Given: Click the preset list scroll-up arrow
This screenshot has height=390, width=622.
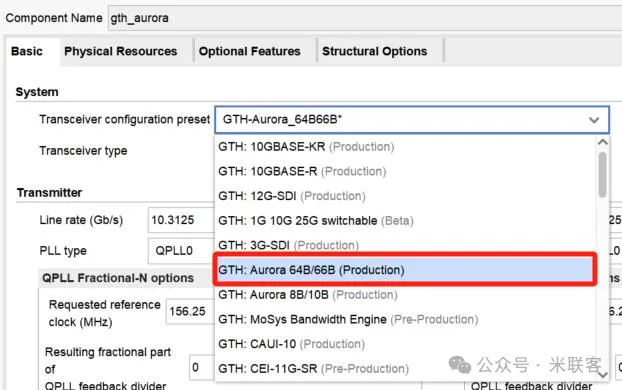Looking at the screenshot, I should [x=603, y=142].
